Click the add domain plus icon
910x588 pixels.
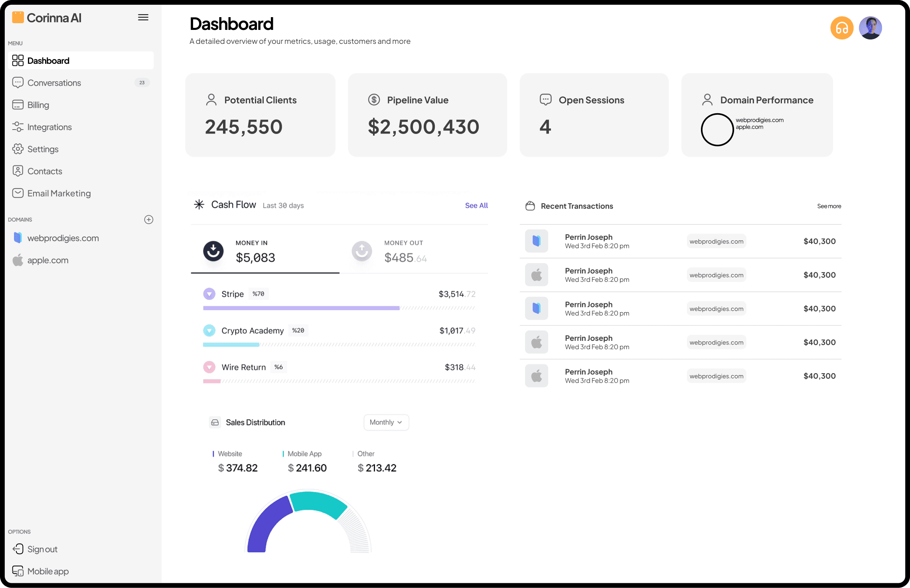[149, 219]
